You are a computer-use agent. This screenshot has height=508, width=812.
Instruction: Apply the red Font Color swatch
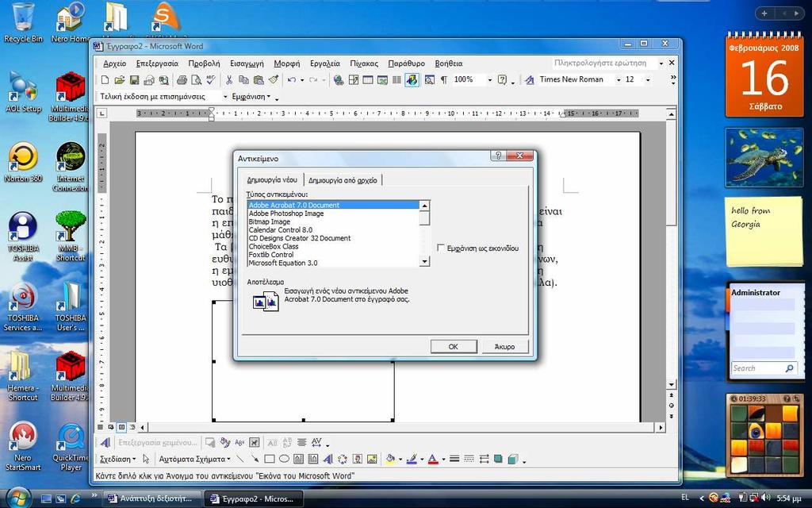point(433,459)
